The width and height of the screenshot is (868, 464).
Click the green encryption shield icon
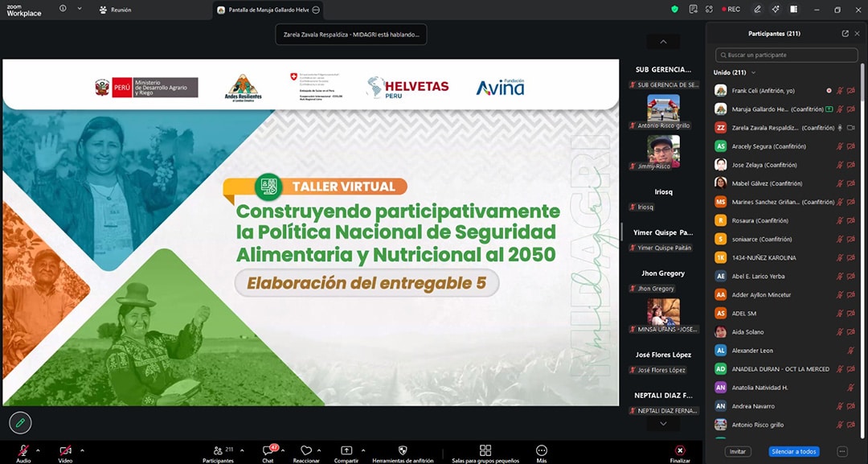pyautogui.click(x=674, y=10)
